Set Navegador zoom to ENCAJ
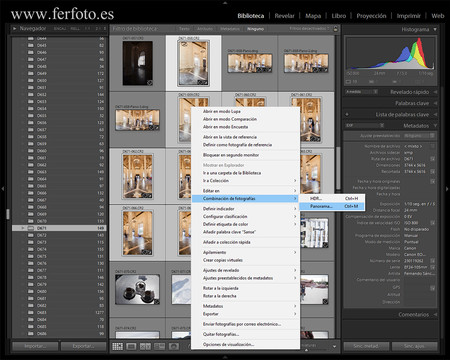Viewport: 450px width, 360px height. pos(60,29)
